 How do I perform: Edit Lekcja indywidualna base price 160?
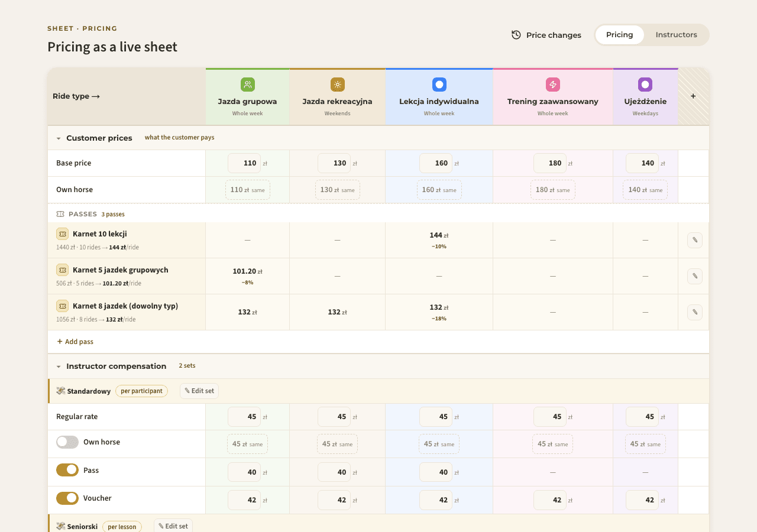tap(436, 163)
